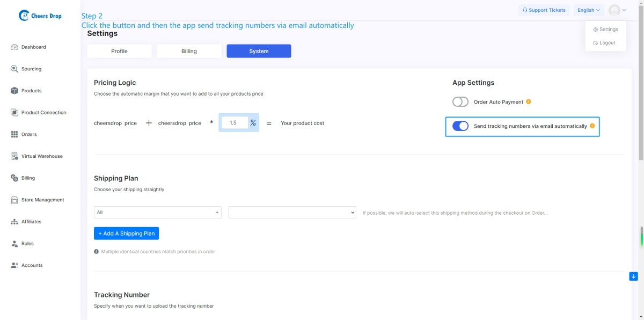Click the Virtual Warehouse icon
This screenshot has width=644, height=320.
pos(14,156)
